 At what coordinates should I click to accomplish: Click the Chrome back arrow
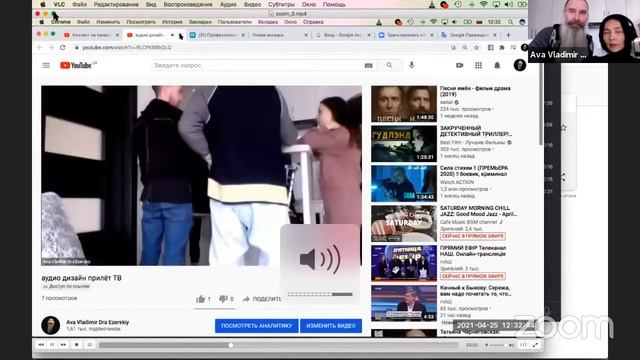[x=40, y=47]
